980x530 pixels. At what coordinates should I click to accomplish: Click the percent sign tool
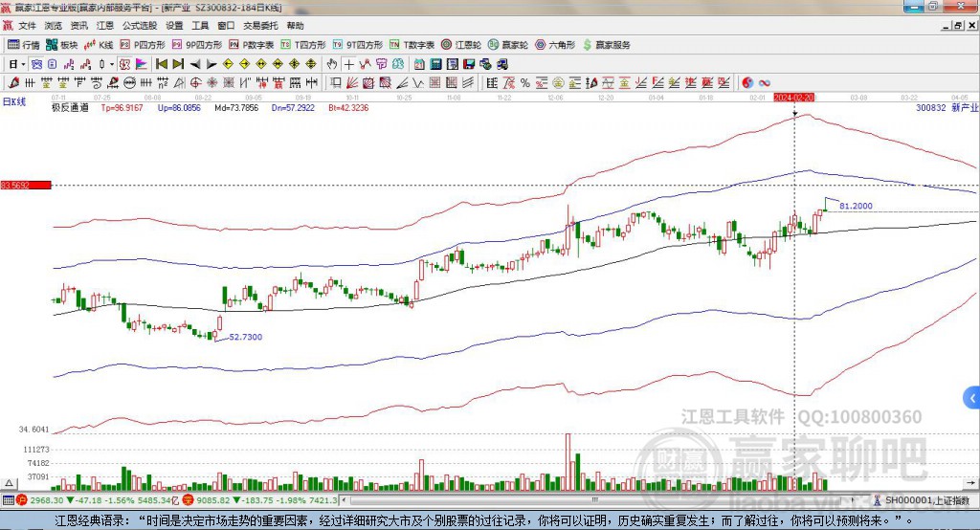pos(525,82)
